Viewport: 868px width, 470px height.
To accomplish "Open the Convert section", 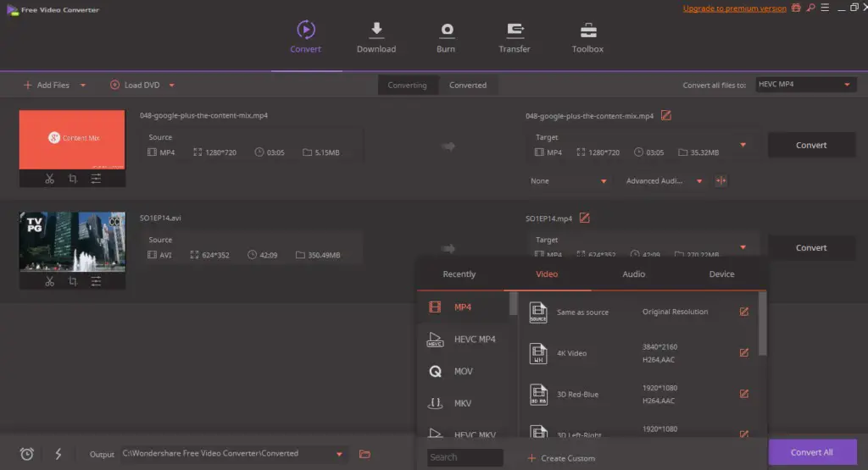I will click(305, 37).
